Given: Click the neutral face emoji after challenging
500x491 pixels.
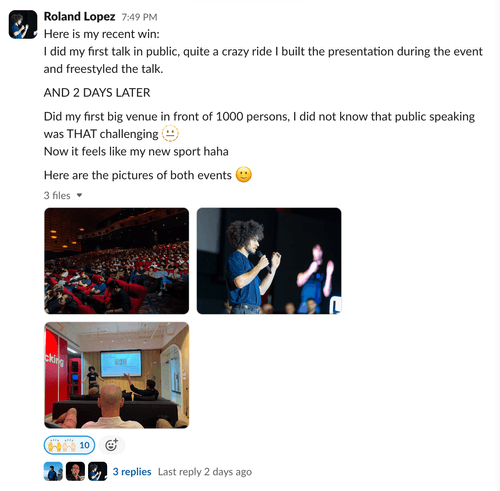Looking at the screenshot, I should click(170, 134).
